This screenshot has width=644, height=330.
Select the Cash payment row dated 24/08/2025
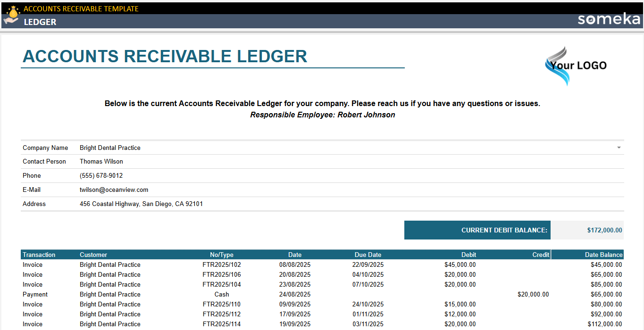click(x=221, y=294)
